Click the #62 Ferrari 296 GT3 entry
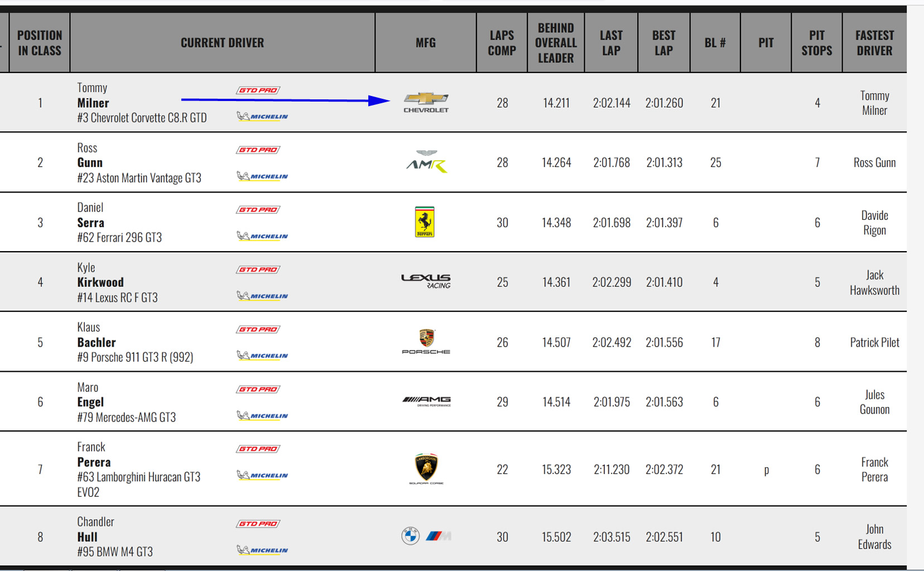This screenshot has height=571, width=924. [x=119, y=238]
